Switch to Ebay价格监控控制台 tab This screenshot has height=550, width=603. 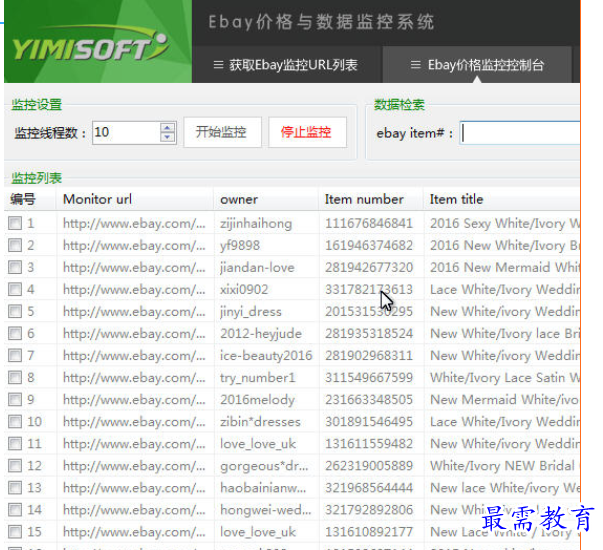pos(477,65)
